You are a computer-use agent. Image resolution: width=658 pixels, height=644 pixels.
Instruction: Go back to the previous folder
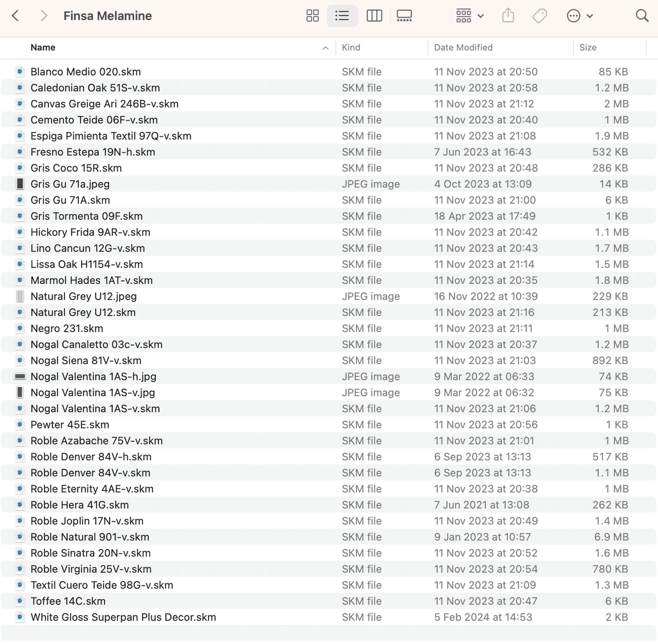pyautogui.click(x=15, y=16)
